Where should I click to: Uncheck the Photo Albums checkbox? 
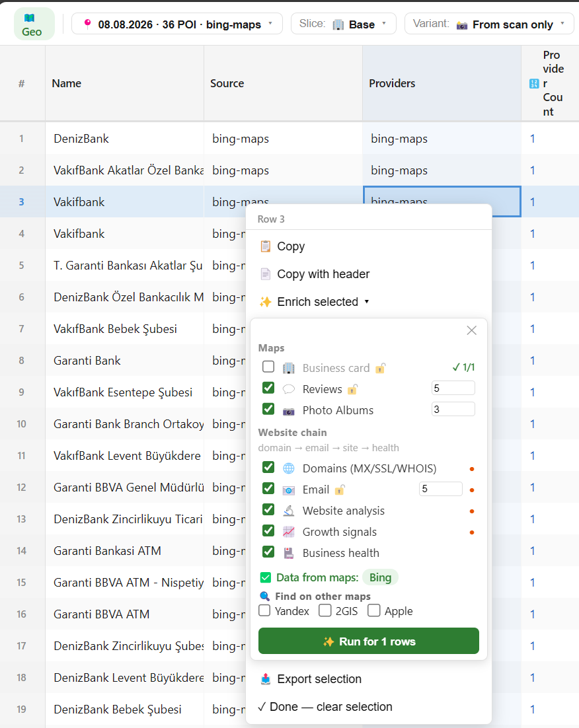(268, 409)
